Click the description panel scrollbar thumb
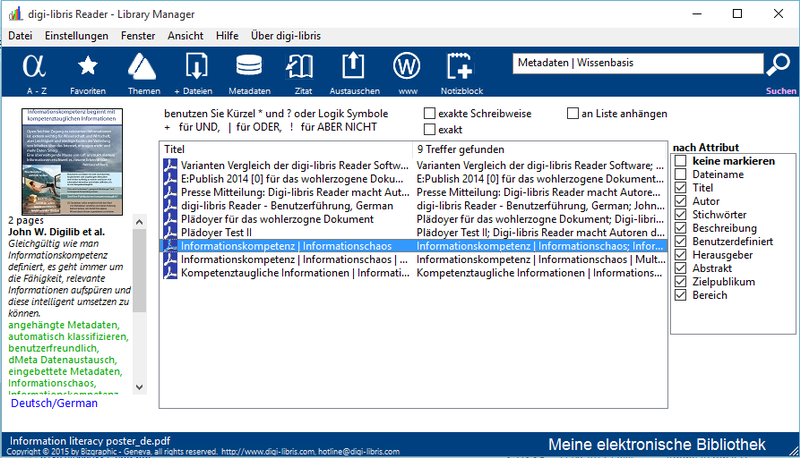Screen dimensions: 800x458 pyautogui.click(x=139, y=270)
